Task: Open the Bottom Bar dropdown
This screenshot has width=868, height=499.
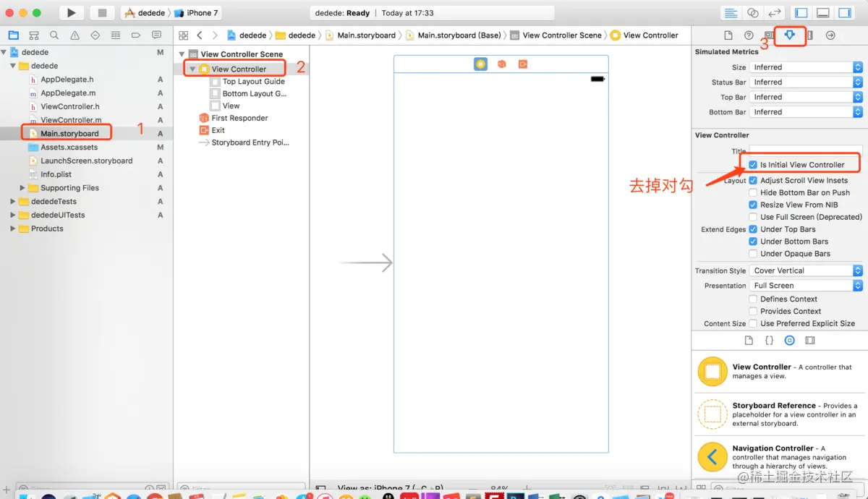Action: coord(806,112)
